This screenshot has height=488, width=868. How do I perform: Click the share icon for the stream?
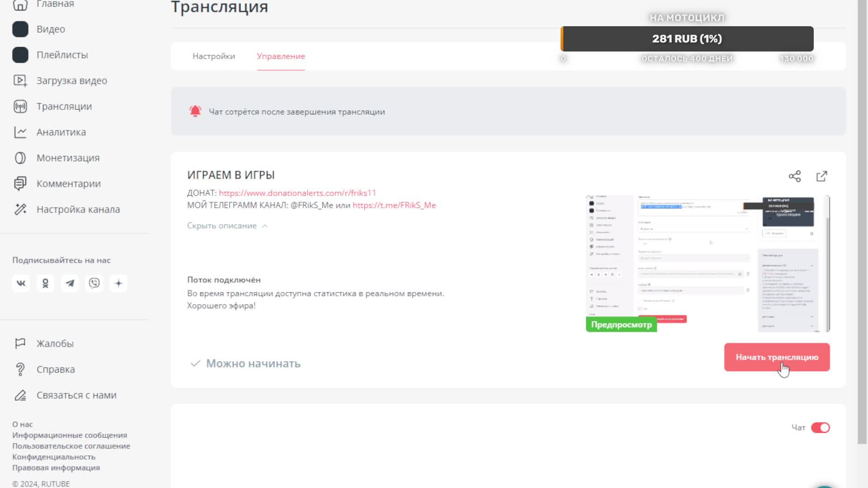(x=794, y=176)
